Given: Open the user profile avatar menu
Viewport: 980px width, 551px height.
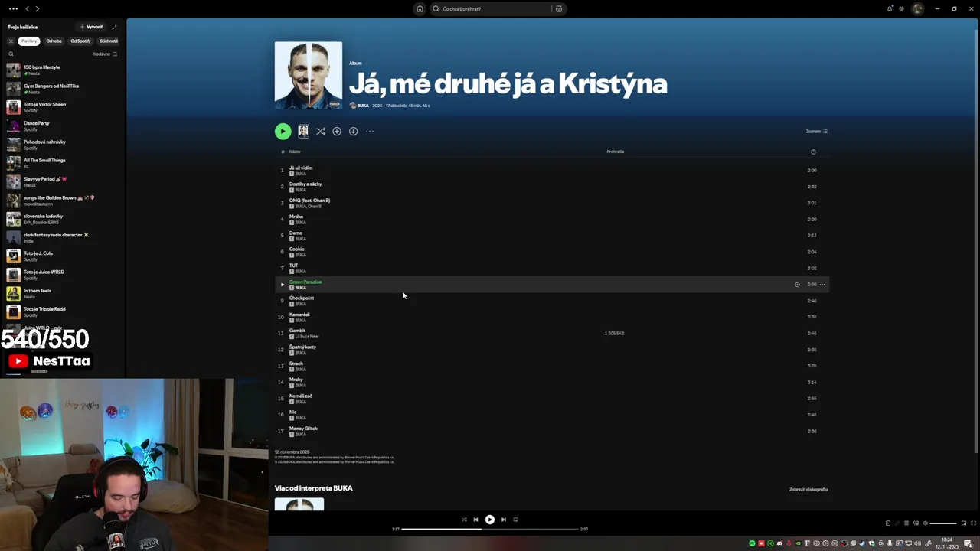Looking at the screenshot, I should [x=917, y=8].
